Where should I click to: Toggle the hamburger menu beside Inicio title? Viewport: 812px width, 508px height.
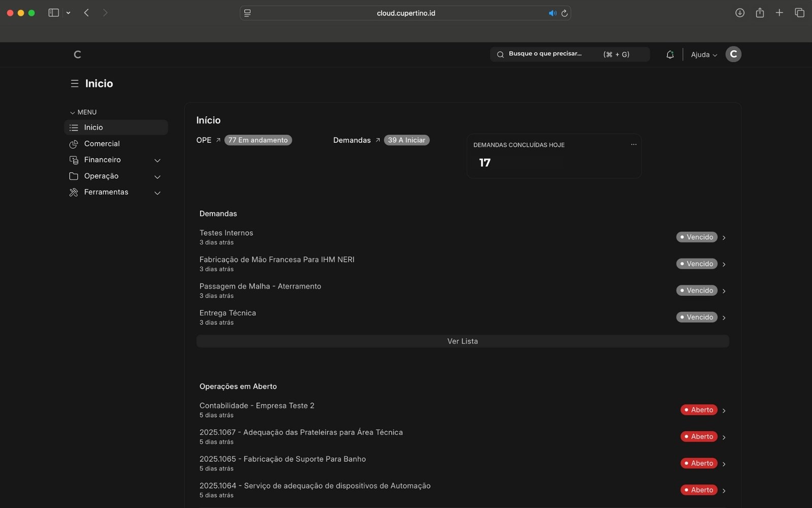[75, 83]
